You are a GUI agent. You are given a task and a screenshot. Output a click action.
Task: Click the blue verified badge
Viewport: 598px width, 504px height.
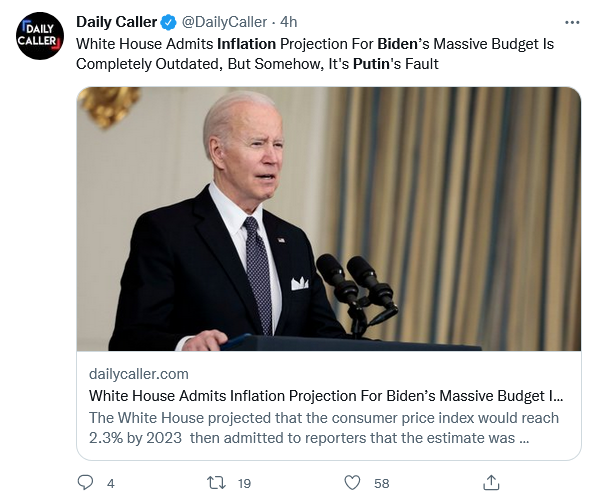click(168, 22)
